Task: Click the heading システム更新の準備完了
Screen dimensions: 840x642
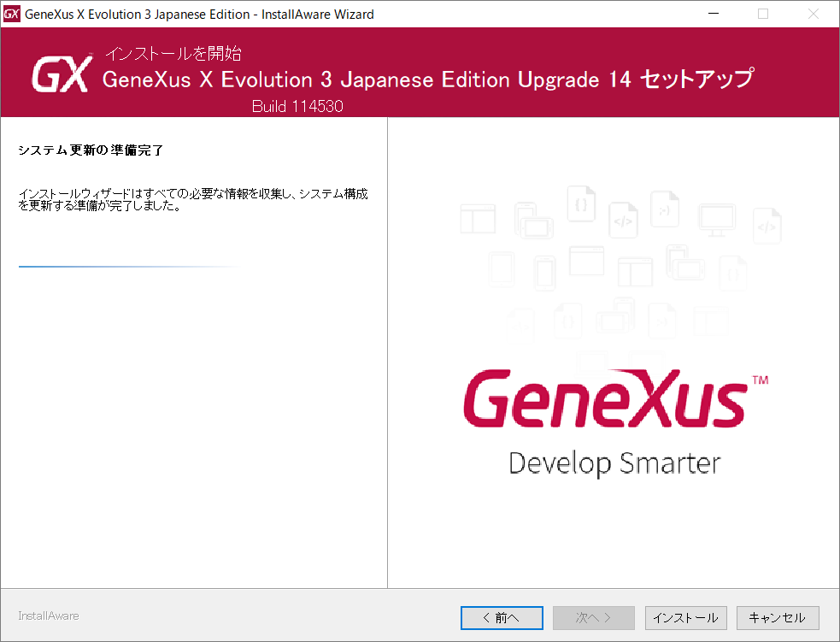Action: [x=91, y=150]
